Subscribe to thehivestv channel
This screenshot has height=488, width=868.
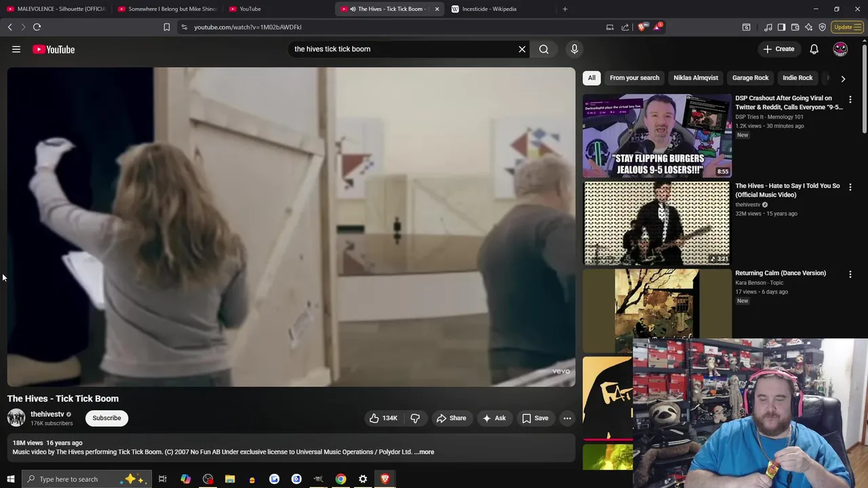click(x=106, y=418)
